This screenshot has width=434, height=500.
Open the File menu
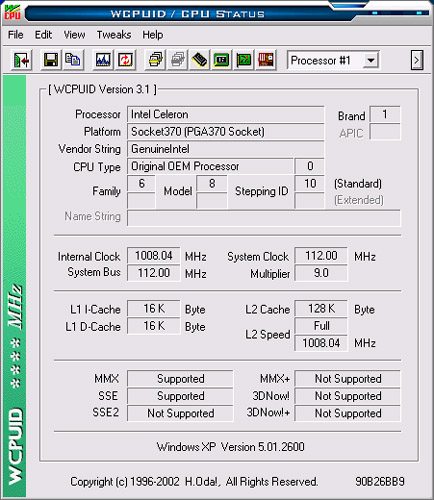[15, 35]
